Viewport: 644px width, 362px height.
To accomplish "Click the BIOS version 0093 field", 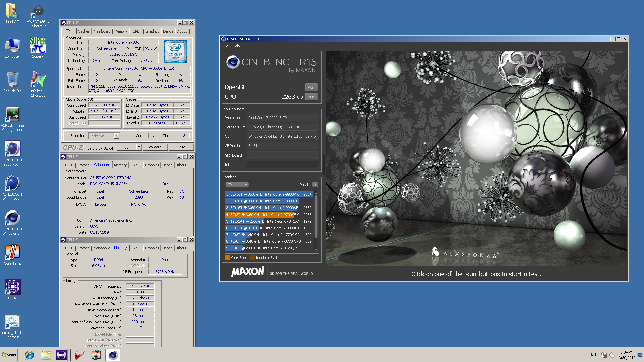I will (138, 226).
